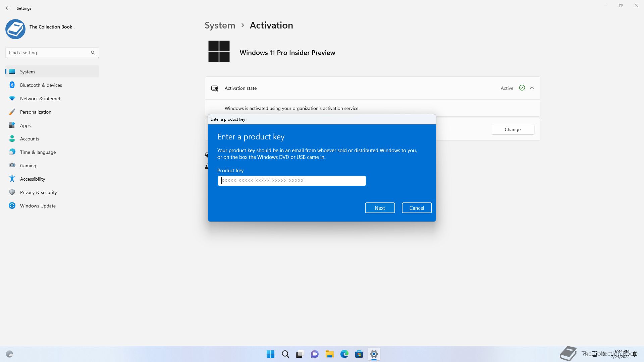The image size is (644, 362).
Task: Click the Network & internet wifi icon
Action: (x=12, y=99)
